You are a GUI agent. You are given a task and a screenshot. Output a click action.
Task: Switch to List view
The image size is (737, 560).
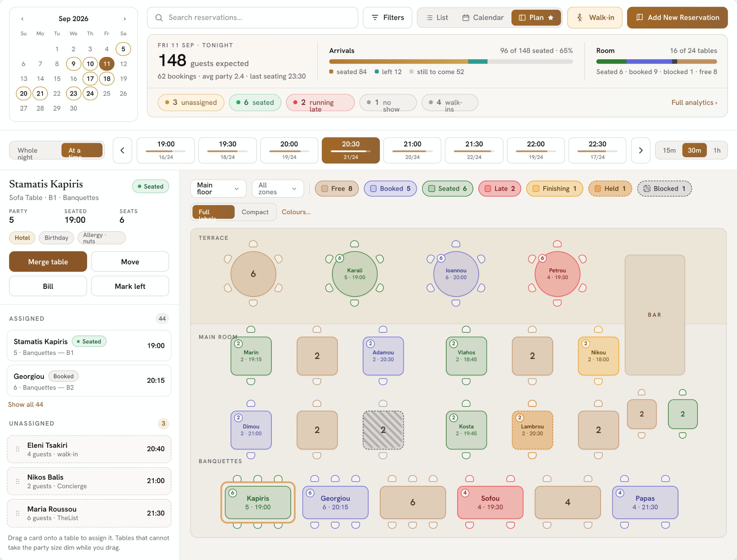[x=437, y=18]
